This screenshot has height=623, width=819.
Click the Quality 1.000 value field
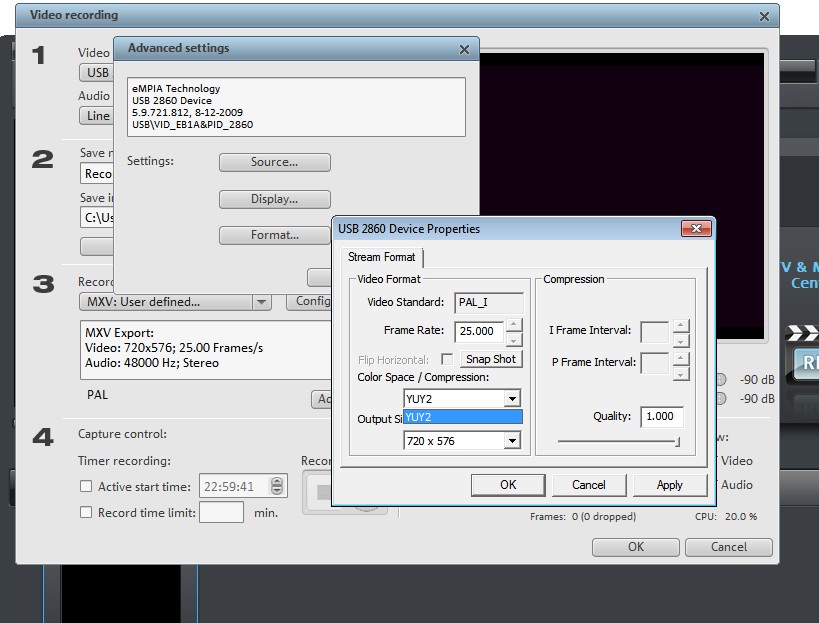[662, 416]
